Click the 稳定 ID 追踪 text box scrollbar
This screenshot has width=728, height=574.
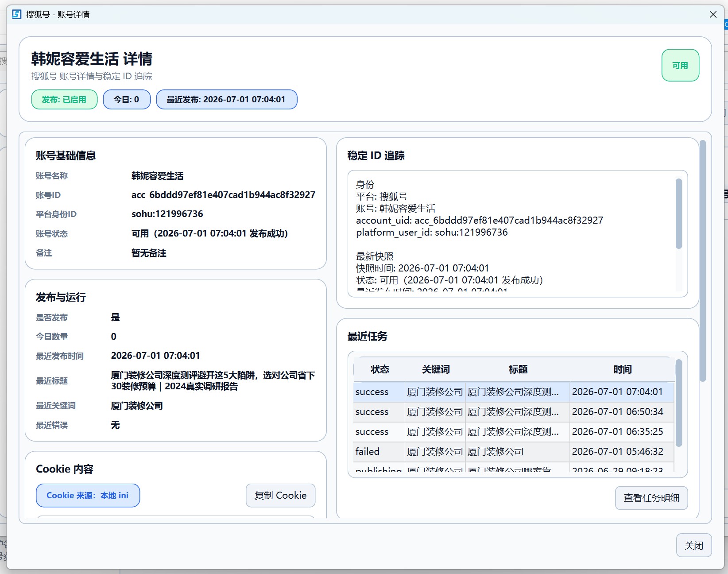pyautogui.click(x=679, y=213)
